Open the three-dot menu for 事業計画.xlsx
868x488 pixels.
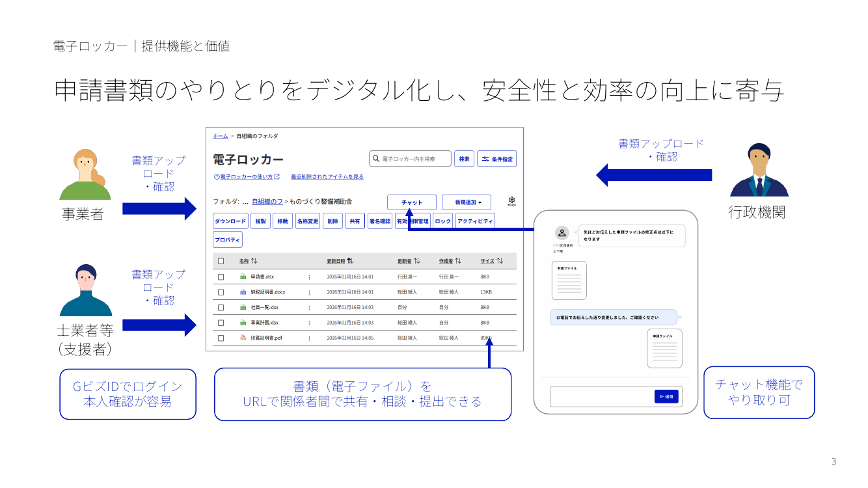[x=309, y=323]
